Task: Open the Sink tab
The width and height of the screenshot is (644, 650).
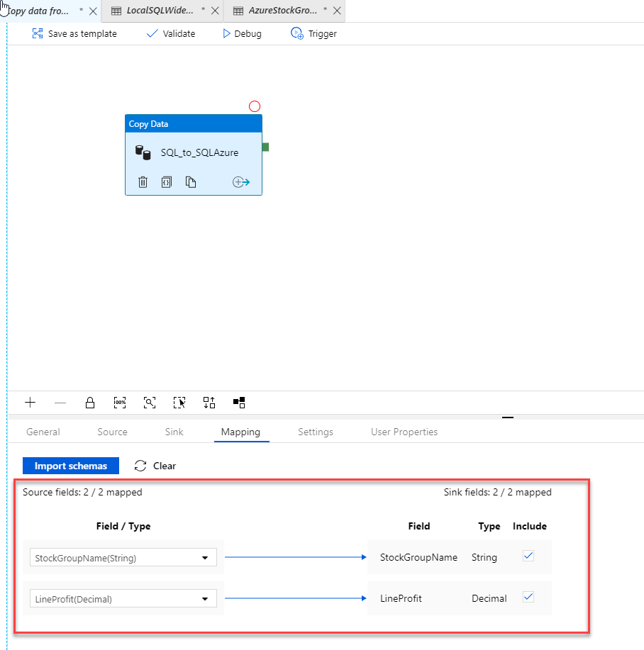Action: click(174, 432)
